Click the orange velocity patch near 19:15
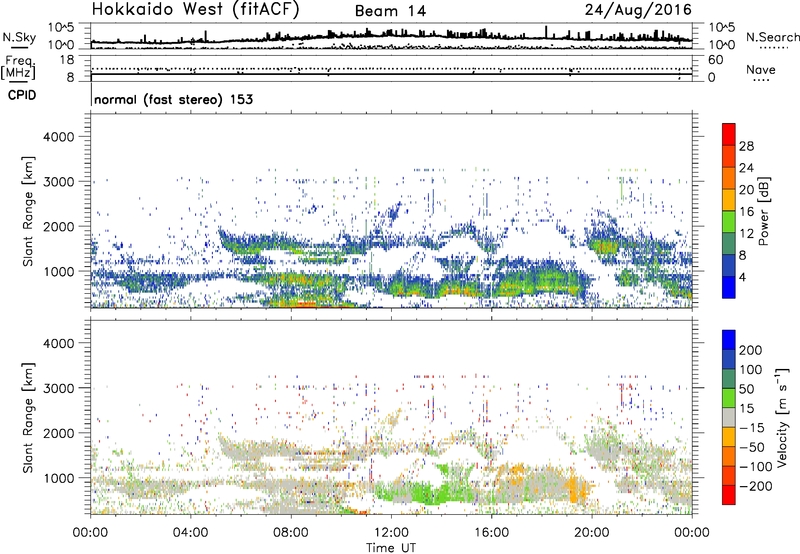 pyautogui.click(x=577, y=490)
